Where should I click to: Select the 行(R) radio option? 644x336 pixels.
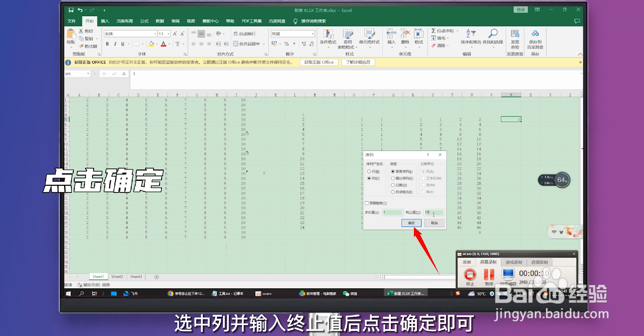(369, 171)
